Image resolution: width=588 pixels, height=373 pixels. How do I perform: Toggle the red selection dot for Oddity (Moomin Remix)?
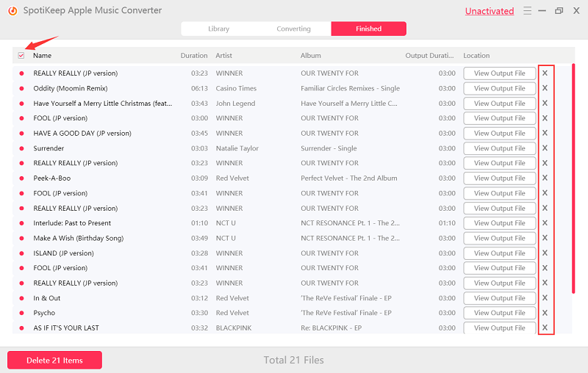coord(21,88)
